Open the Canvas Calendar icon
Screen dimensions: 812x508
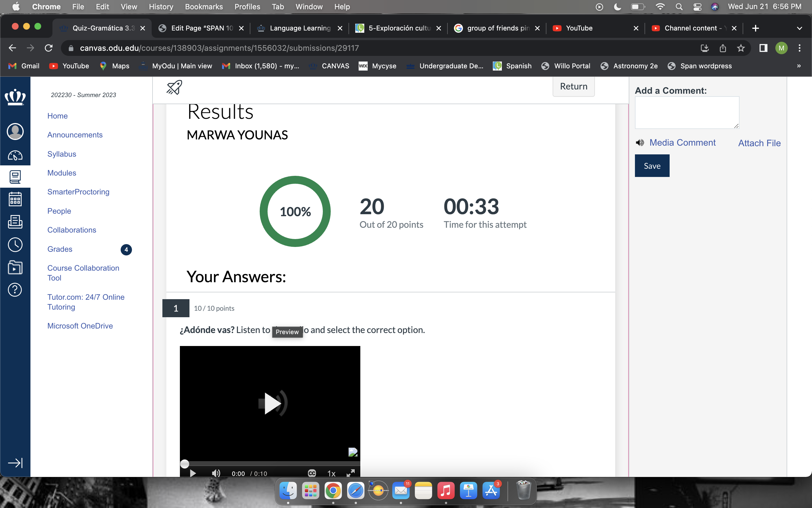pyautogui.click(x=15, y=199)
